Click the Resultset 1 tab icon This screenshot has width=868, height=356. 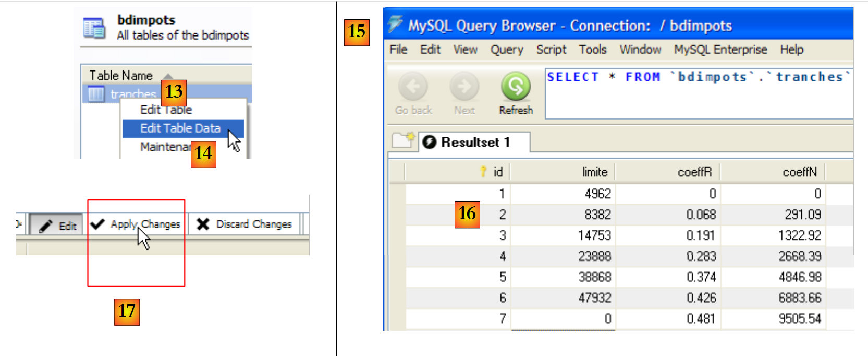coord(430,142)
